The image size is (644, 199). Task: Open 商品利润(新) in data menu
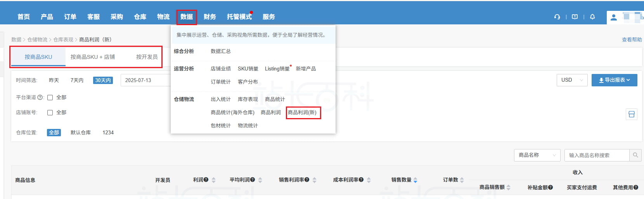(302, 112)
